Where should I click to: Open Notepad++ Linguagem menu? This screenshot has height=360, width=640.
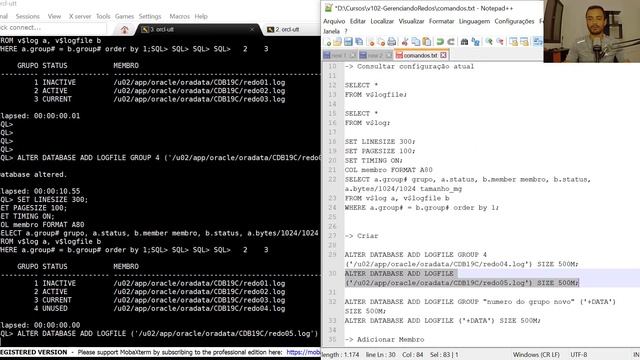(x=474, y=21)
